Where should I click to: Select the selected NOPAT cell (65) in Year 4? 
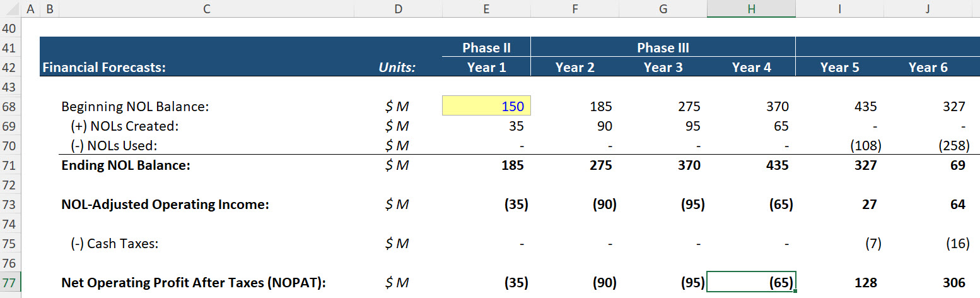coord(751,283)
